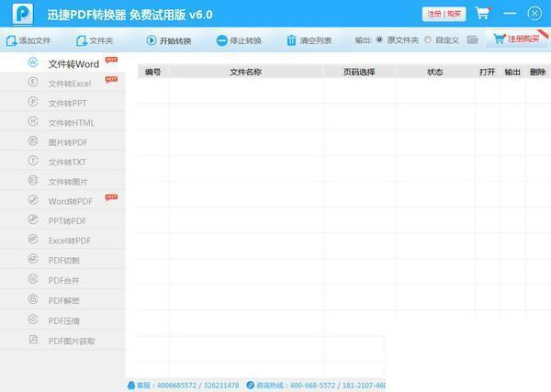This screenshot has height=392, width=551.
Task: Click the 停止转换 button label
Action: pos(245,40)
